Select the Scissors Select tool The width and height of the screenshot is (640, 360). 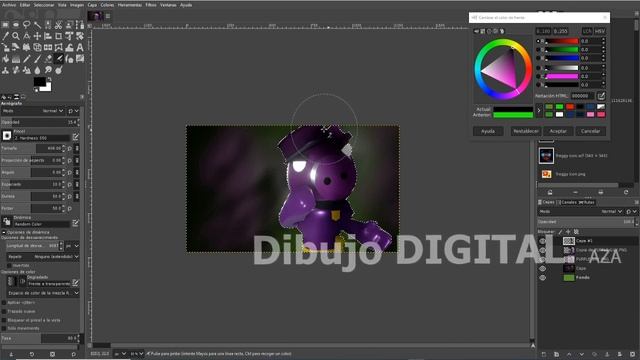coord(58,25)
